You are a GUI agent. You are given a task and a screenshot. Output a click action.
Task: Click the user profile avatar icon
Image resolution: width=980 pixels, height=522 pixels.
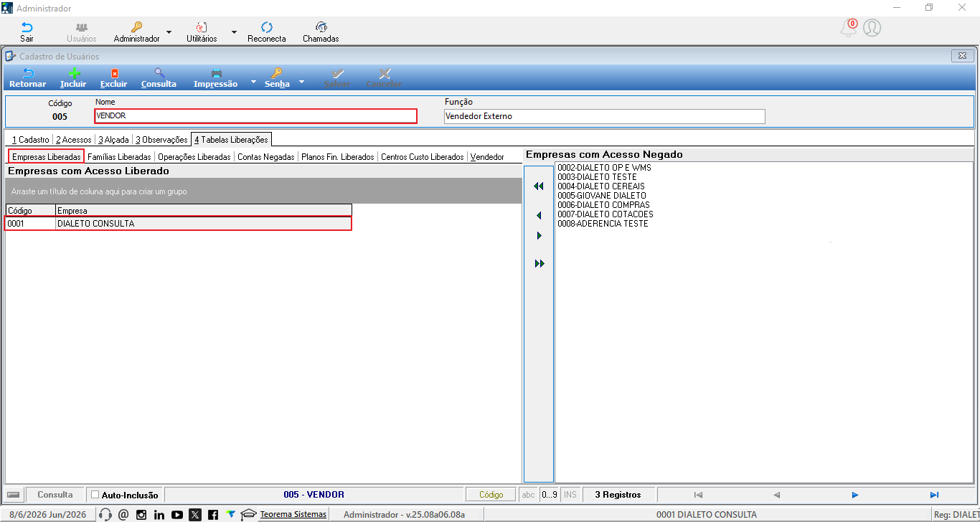[872, 28]
